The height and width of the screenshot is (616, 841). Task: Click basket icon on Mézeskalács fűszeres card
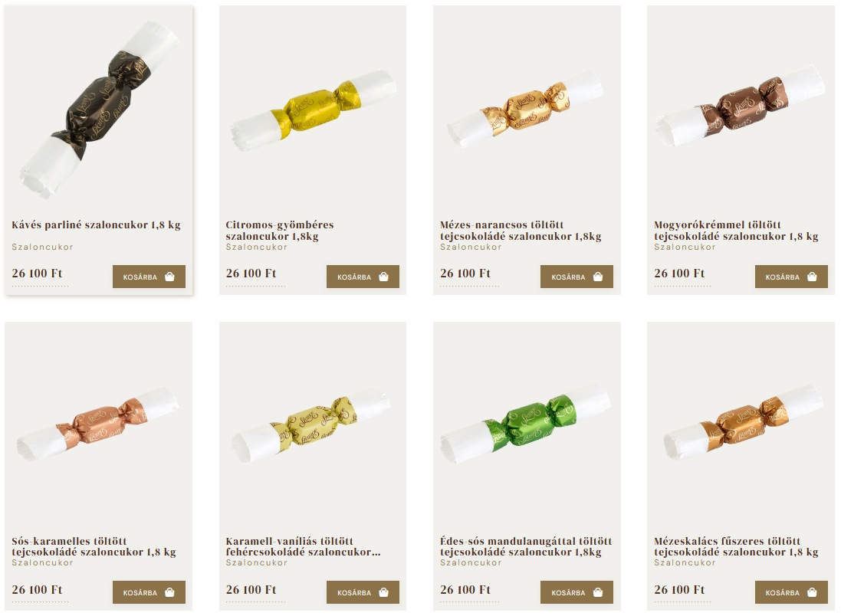click(812, 592)
